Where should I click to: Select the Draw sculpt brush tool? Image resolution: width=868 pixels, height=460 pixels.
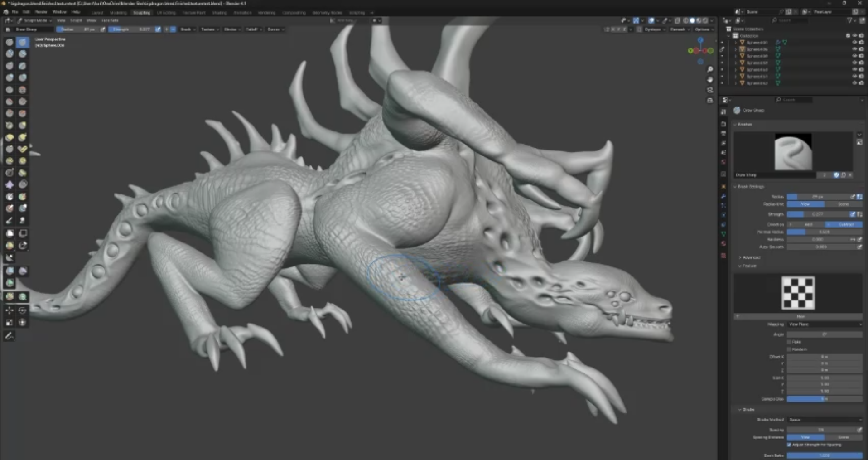click(10, 42)
